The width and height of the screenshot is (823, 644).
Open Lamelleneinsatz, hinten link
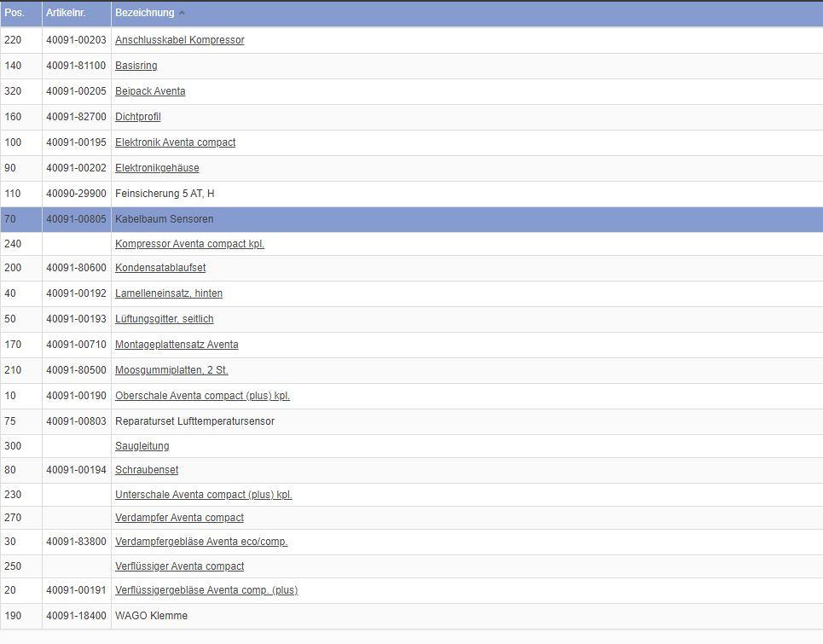(169, 293)
